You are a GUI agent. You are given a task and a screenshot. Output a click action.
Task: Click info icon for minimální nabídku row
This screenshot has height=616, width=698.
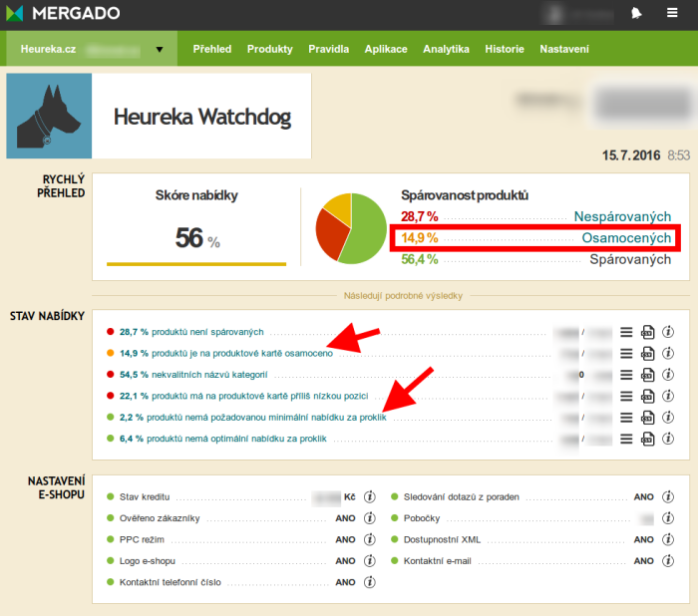tap(668, 418)
